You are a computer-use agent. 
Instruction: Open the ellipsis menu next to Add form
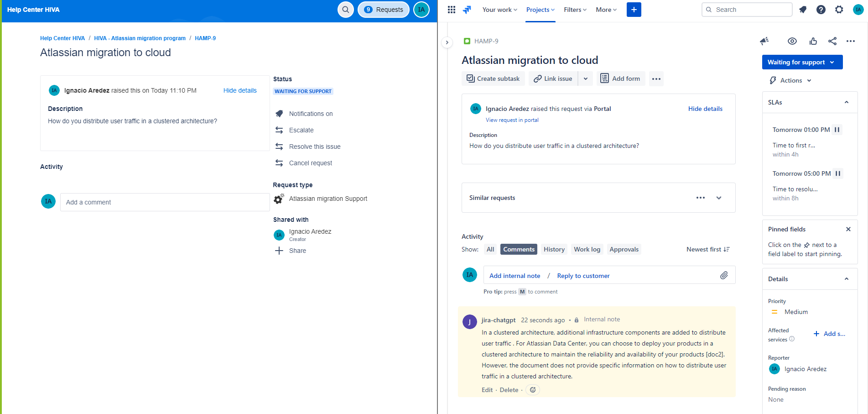click(x=656, y=79)
